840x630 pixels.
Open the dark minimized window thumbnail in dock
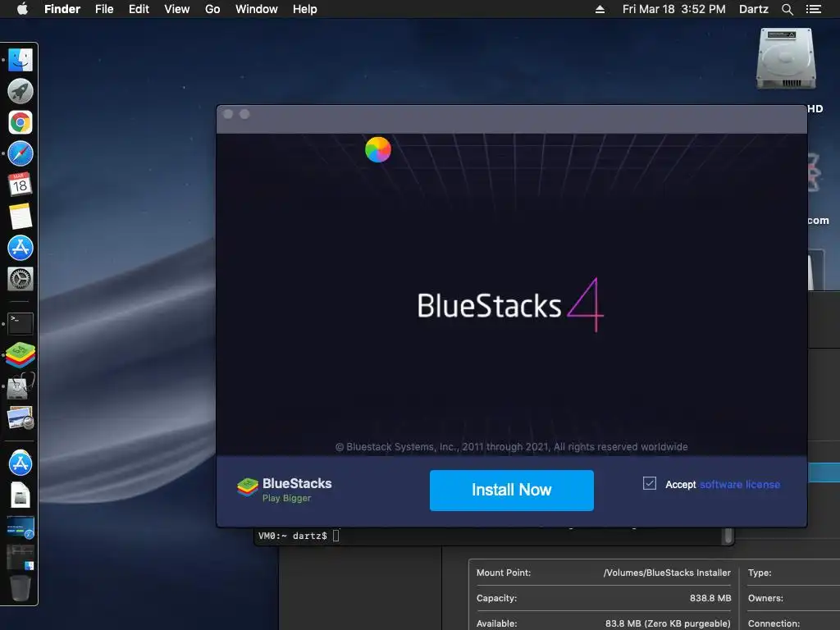[21, 557]
